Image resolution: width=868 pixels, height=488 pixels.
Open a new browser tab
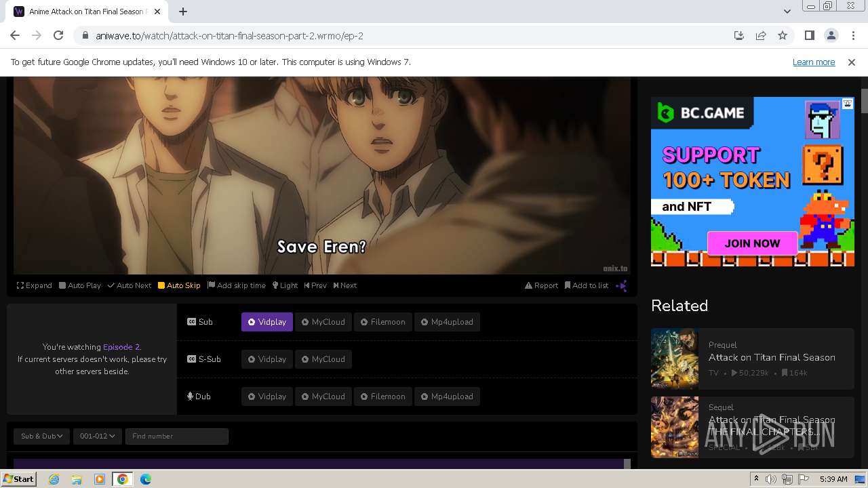(x=183, y=12)
